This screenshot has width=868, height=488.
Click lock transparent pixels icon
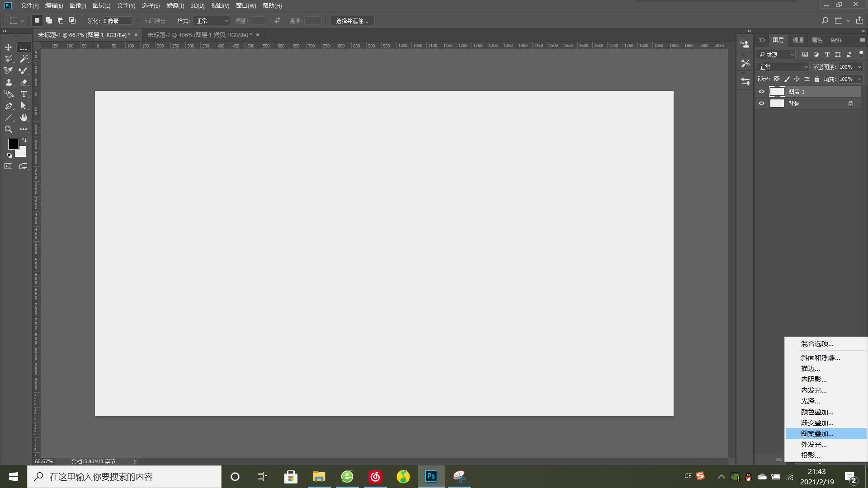click(x=777, y=79)
